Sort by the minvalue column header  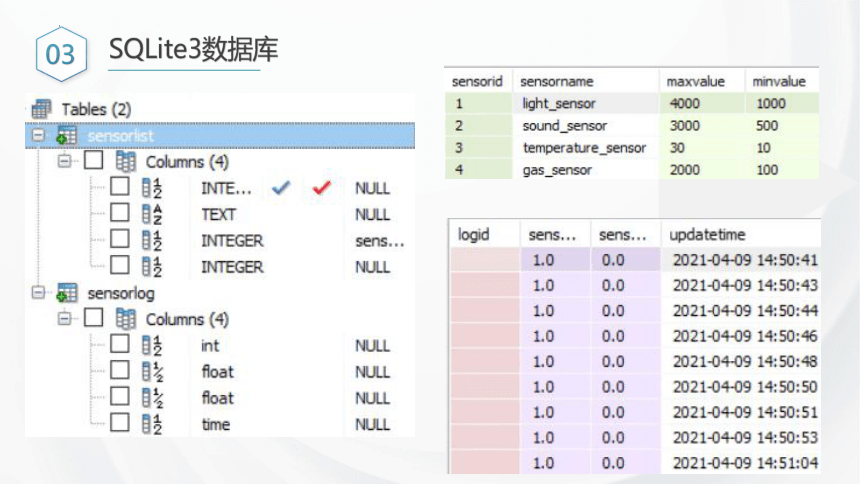[x=782, y=81]
